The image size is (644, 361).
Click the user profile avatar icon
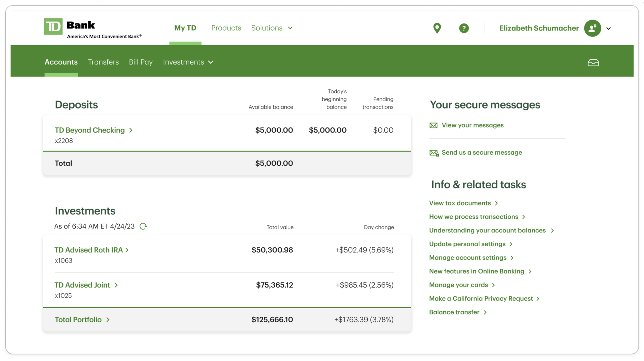coord(592,28)
